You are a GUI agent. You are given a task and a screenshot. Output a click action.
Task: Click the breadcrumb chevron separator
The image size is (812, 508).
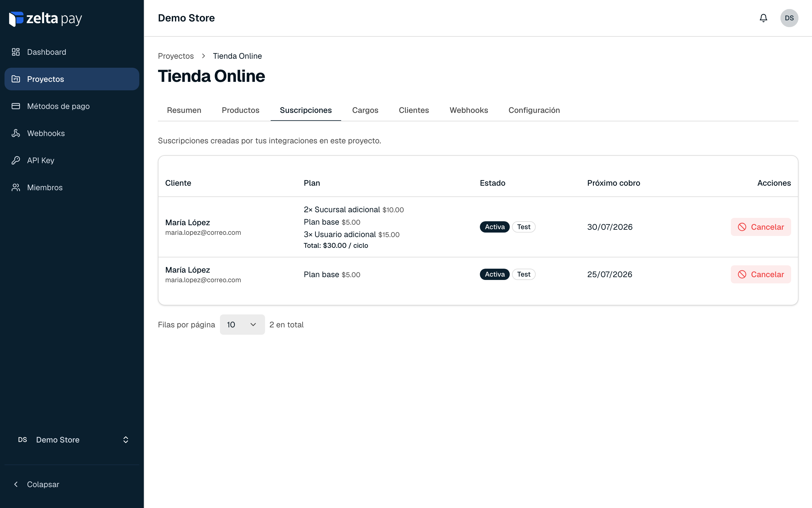click(x=203, y=56)
